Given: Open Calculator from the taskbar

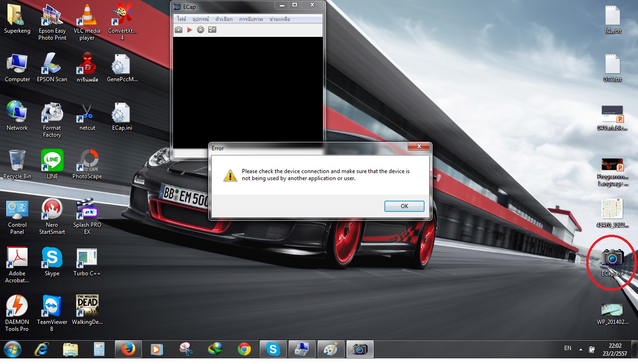Looking at the screenshot, I should coord(99,349).
